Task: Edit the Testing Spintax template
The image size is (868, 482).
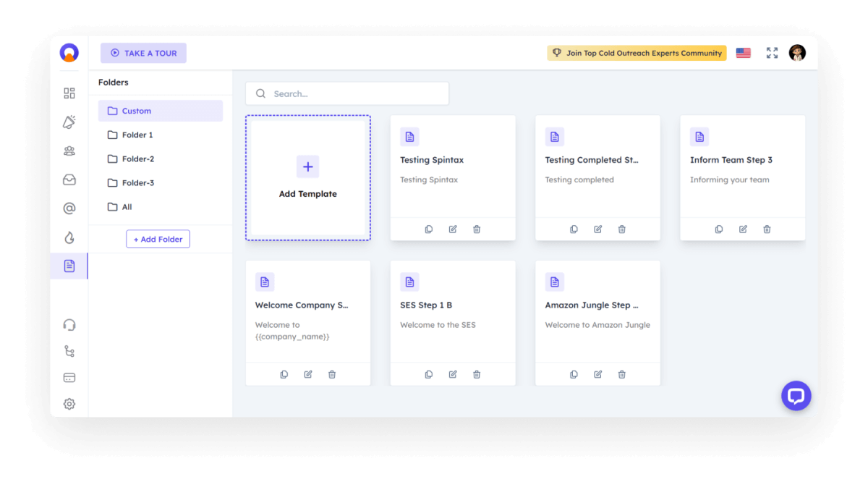Action: [453, 229]
